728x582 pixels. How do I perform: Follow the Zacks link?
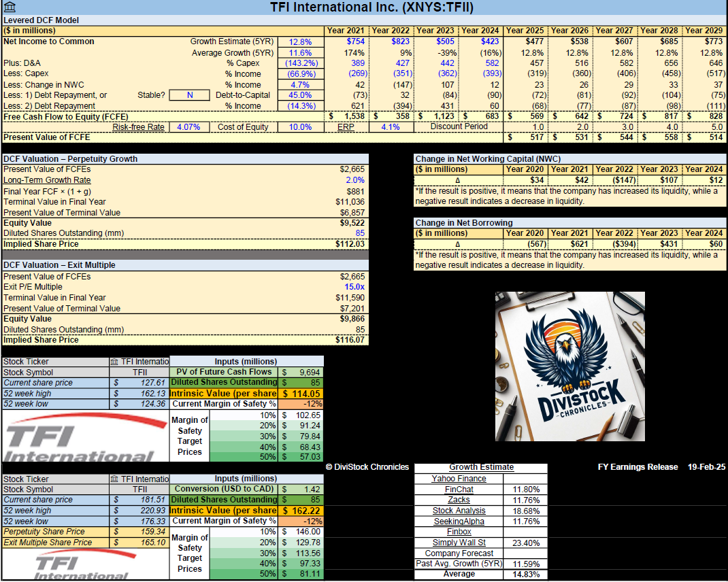pos(459,500)
